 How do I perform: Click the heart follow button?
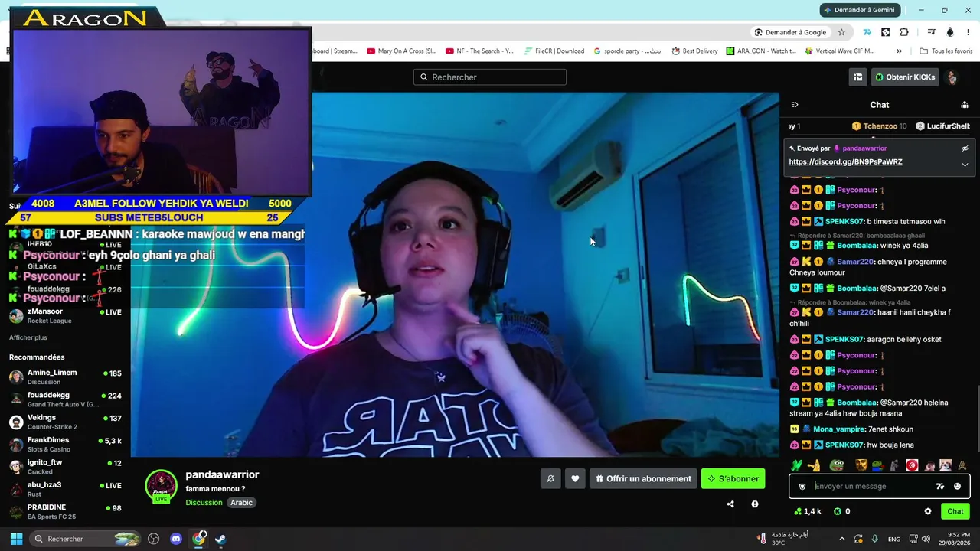coord(575,479)
